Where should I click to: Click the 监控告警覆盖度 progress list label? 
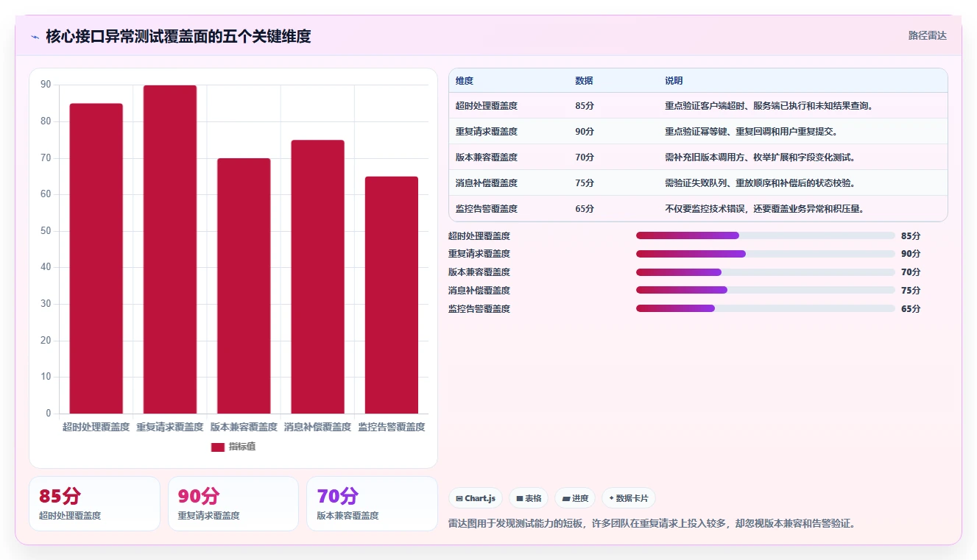pos(479,309)
